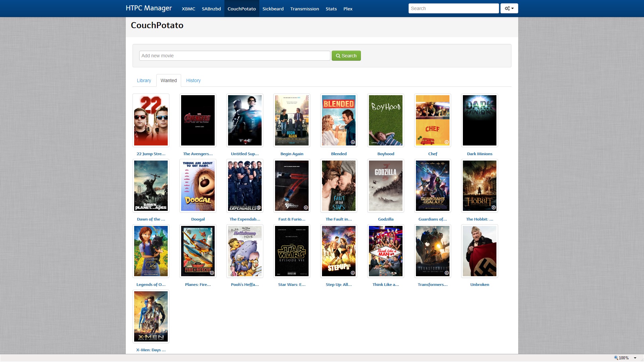This screenshot has height=362, width=644.
Task: Click the Doogal poster thumbnail
Action: pyautogui.click(x=198, y=186)
